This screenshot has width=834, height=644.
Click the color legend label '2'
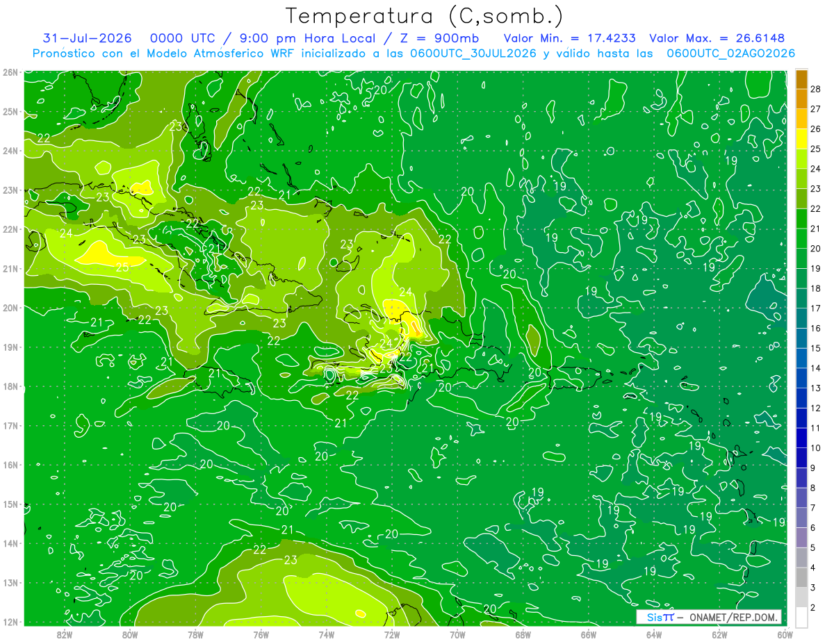pyautogui.click(x=813, y=608)
